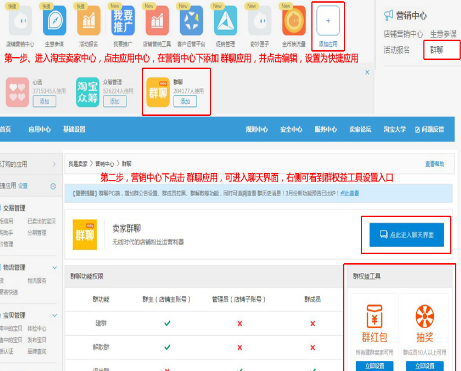Click the 添加 button for 群聊 app
Image resolution: width=461 pixels, height=371 pixels.
[185, 101]
